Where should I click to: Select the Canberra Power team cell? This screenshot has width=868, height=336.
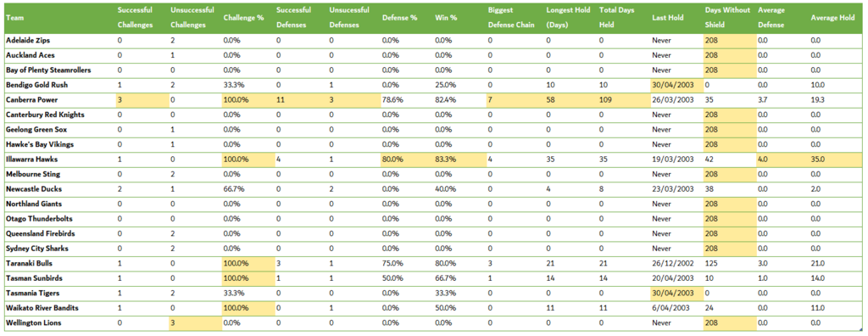[x=59, y=100]
